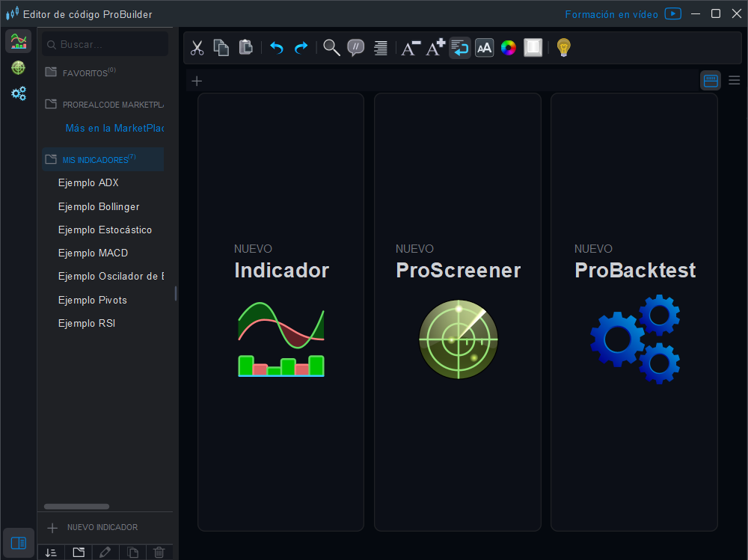Open the ProScreener radar section in sidebar

coord(19,68)
